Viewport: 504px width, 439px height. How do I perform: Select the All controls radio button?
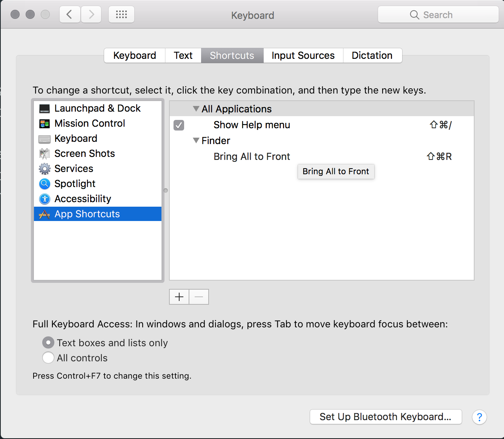(x=48, y=358)
